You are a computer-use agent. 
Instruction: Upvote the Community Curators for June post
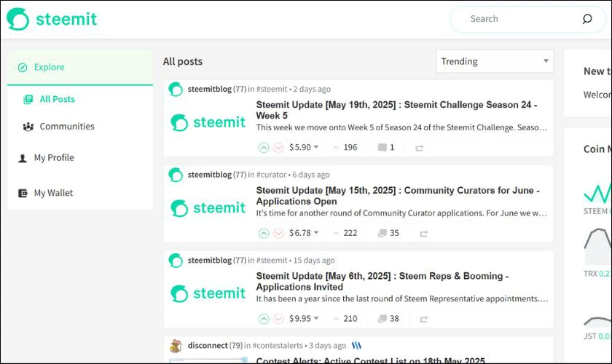[x=264, y=233]
